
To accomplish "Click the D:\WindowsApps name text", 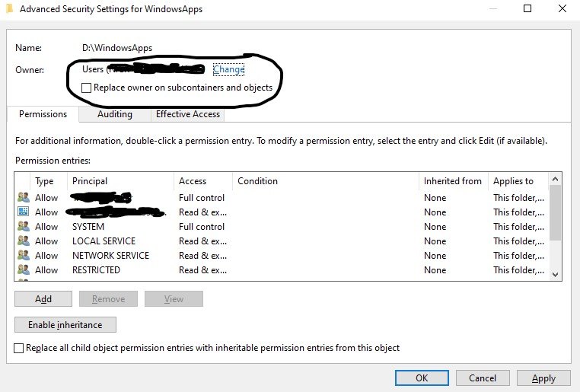I will click(x=117, y=48).
